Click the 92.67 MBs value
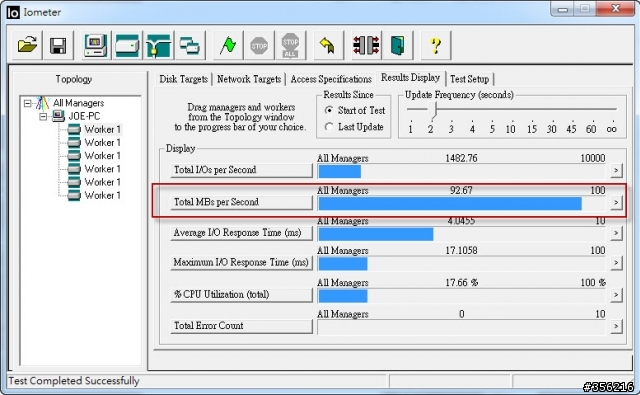 click(x=461, y=190)
